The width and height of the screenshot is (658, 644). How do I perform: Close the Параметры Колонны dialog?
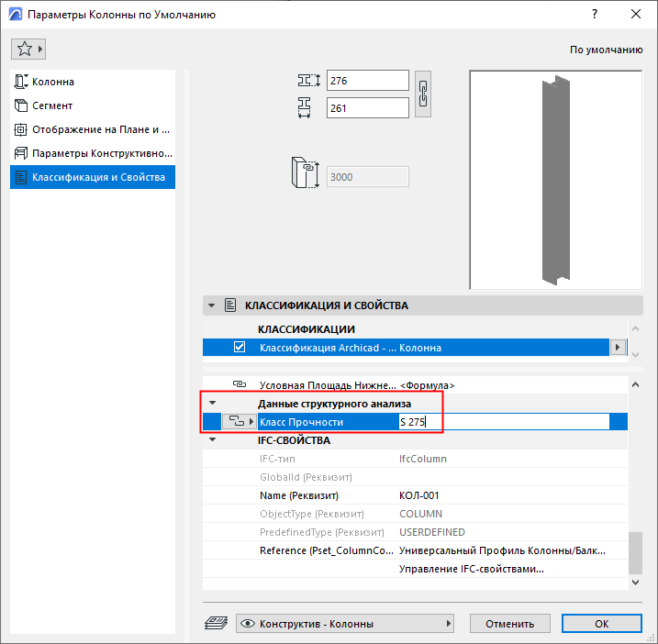point(636,15)
